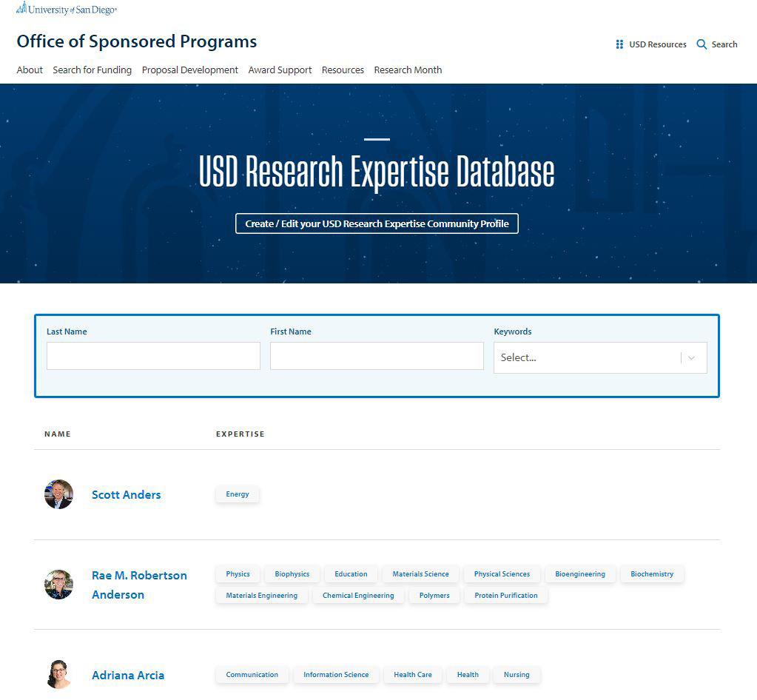Image resolution: width=757 pixels, height=700 pixels.
Task: Select the Biophysics expertise tag
Action: 292,574
